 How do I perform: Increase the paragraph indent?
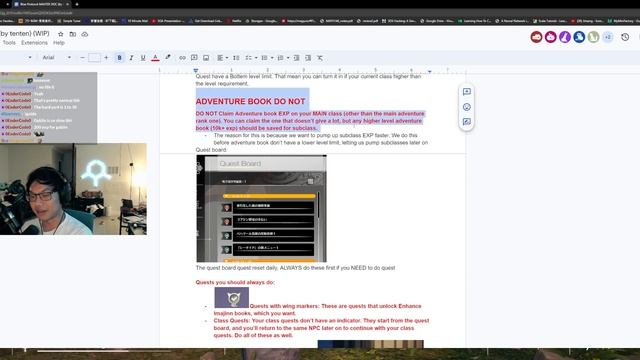pos(308,58)
